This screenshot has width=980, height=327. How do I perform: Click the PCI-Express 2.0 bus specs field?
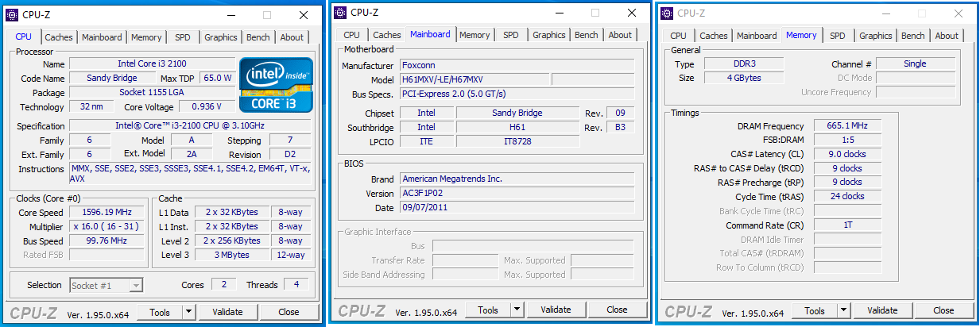tap(517, 94)
